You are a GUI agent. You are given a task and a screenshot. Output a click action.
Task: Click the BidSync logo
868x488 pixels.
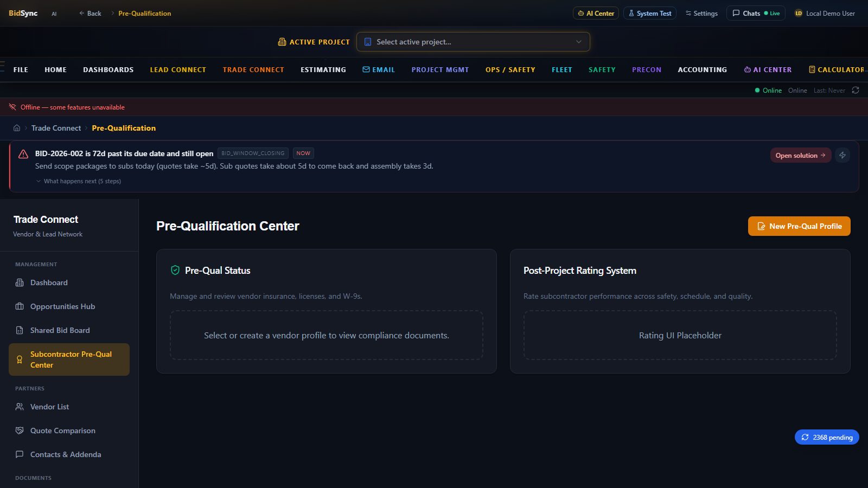coord(23,13)
